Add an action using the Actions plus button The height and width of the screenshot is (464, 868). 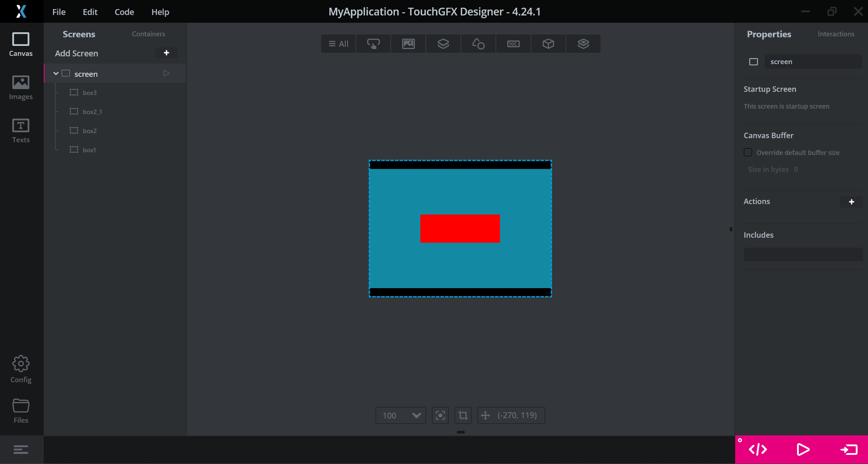point(852,202)
